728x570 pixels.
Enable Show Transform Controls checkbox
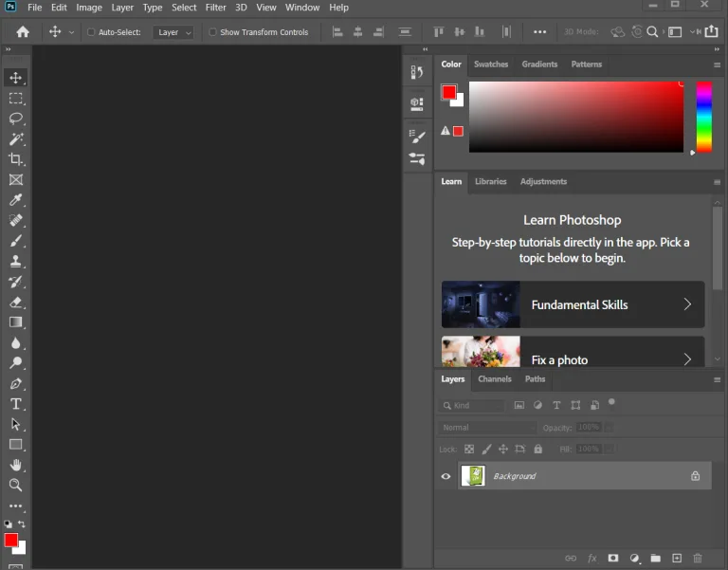click(x=212, y=32)
